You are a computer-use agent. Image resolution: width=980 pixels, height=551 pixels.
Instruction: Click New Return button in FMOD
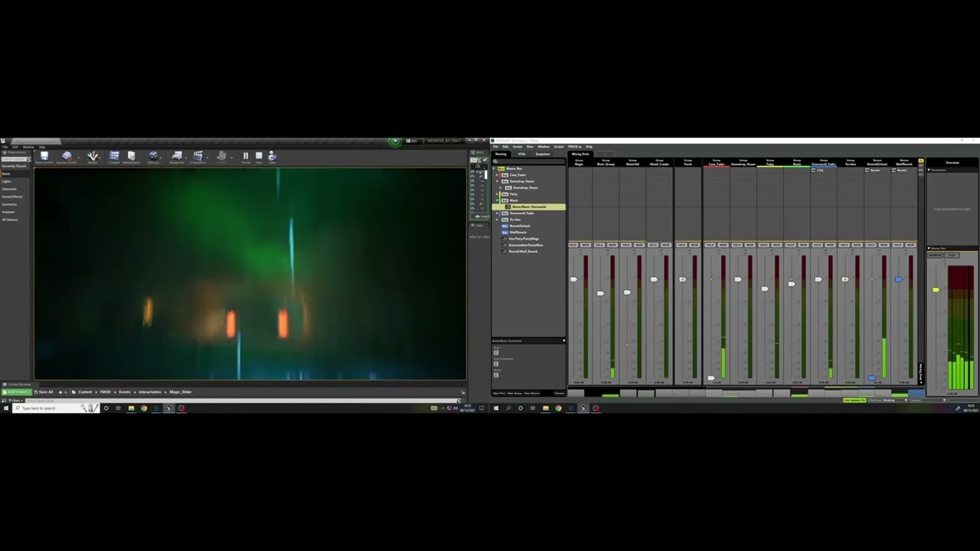pyautogui.click(x=532, y=393)
